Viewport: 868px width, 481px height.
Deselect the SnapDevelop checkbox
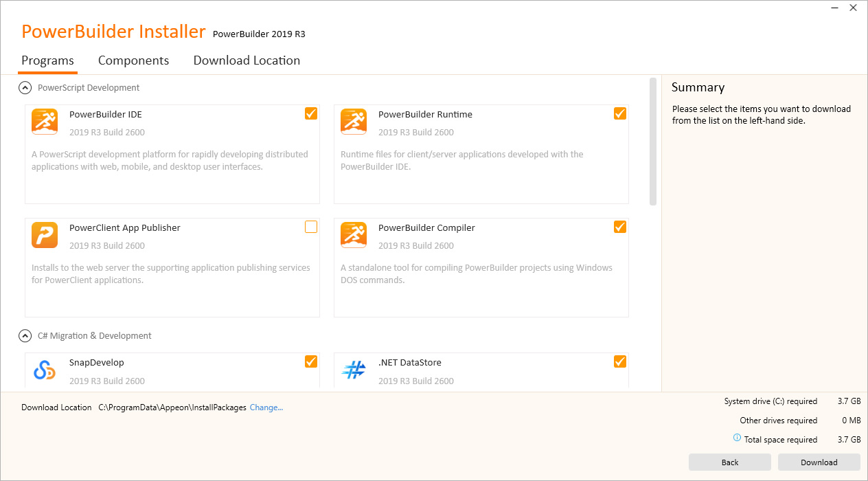311,361
